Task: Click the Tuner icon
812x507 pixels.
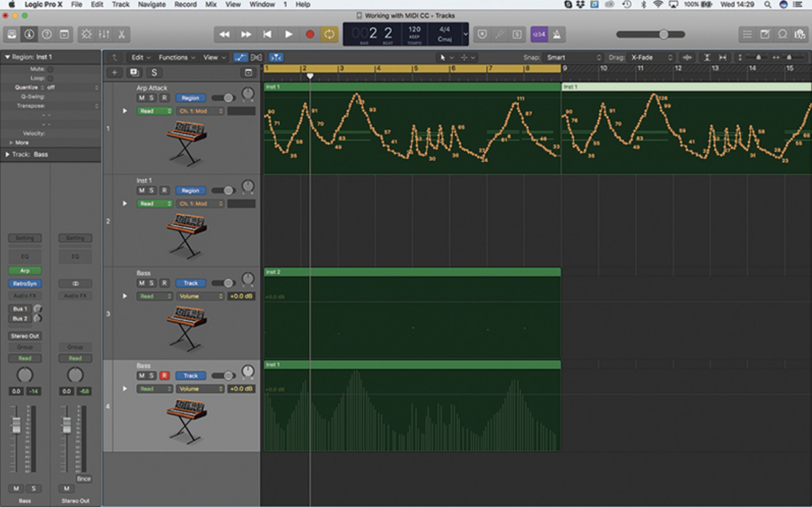Action: pyautogui.click(x=500, y=34)
